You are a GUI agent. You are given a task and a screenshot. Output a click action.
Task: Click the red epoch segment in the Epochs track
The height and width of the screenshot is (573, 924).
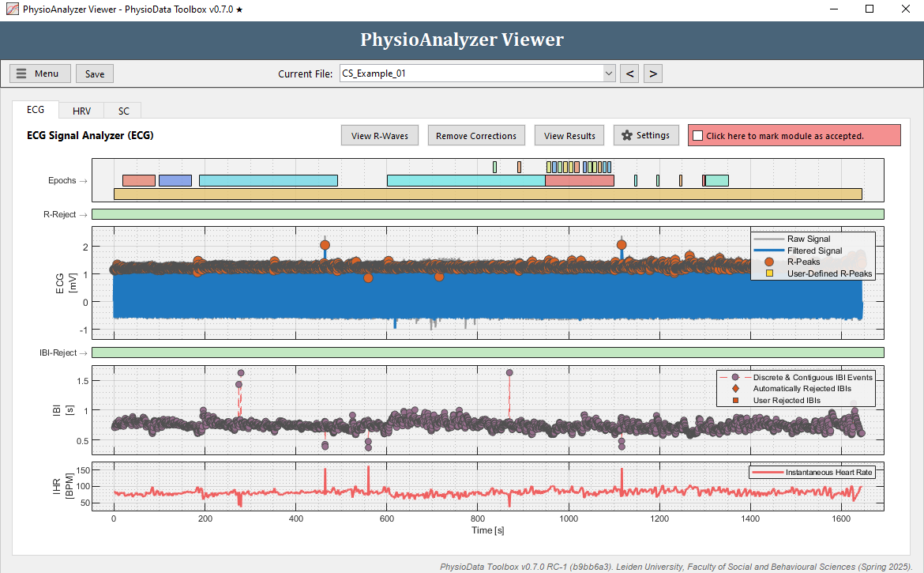(x=138, y=180)
